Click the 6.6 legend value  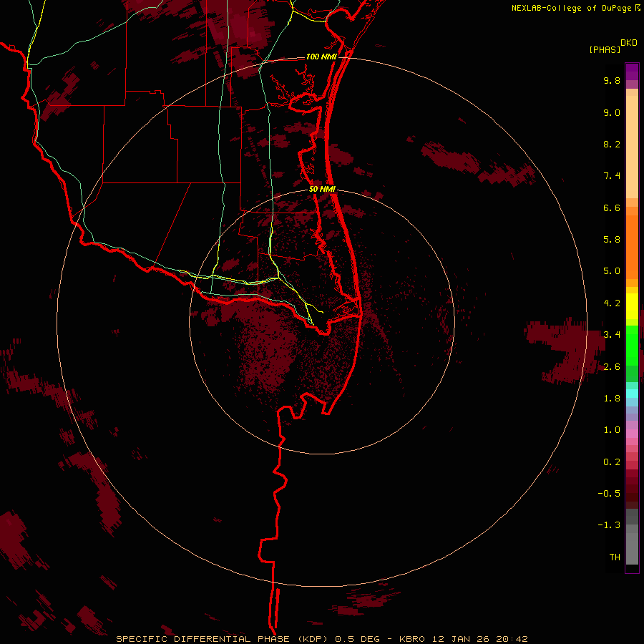coord(612,208)
